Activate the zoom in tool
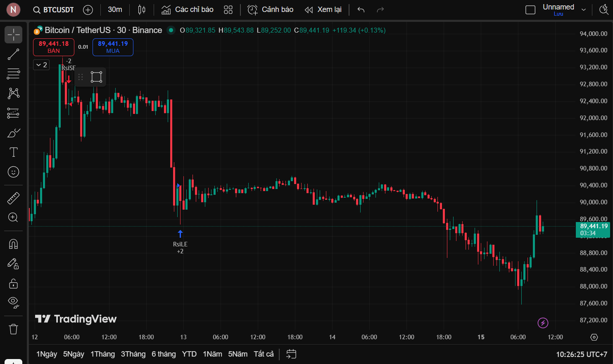This screenshot has height=364, width=613. pyautogui.click(x=13, y=217)
